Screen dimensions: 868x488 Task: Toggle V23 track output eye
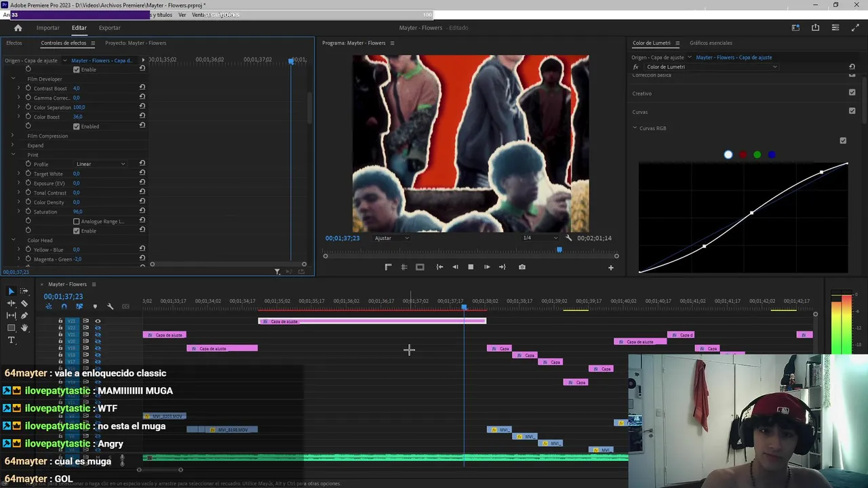pyautogui.click(x=98, y=321)
